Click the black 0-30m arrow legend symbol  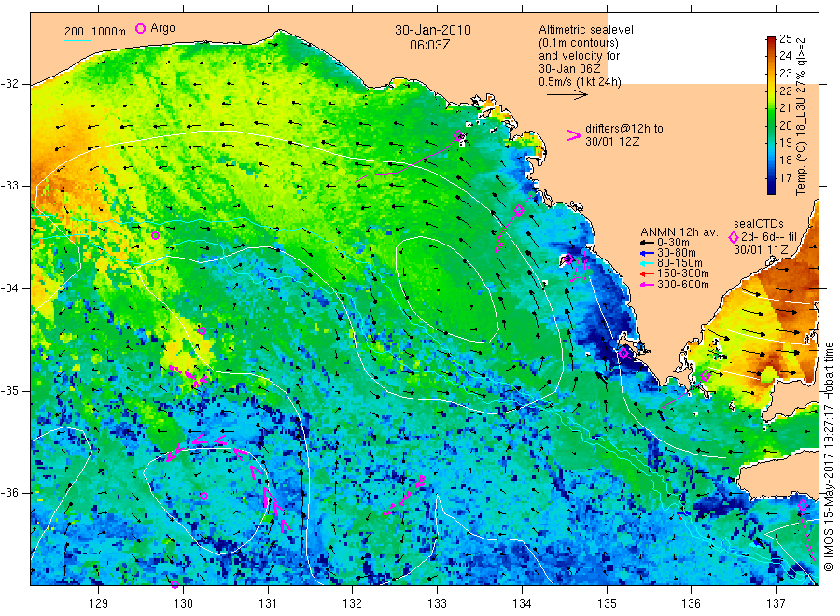647,243
